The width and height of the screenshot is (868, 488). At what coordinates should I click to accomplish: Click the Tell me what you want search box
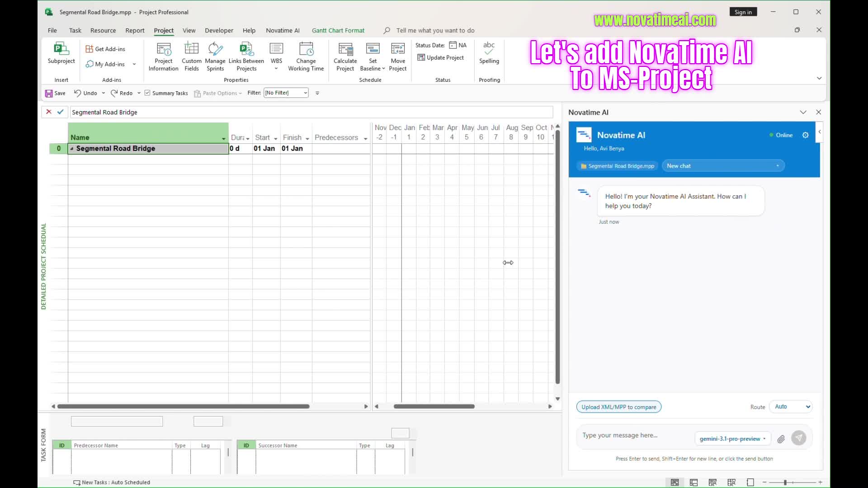click(x=435, y=30)
